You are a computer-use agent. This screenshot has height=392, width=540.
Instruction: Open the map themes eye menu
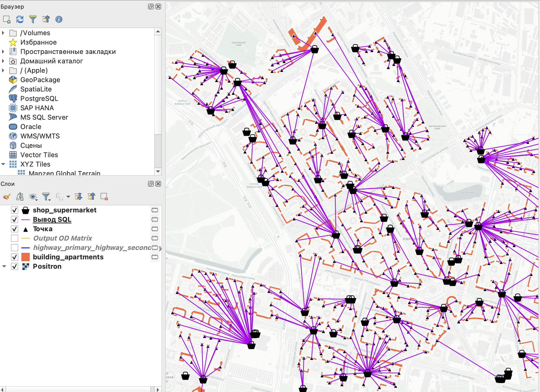click(x=33, y=197)
